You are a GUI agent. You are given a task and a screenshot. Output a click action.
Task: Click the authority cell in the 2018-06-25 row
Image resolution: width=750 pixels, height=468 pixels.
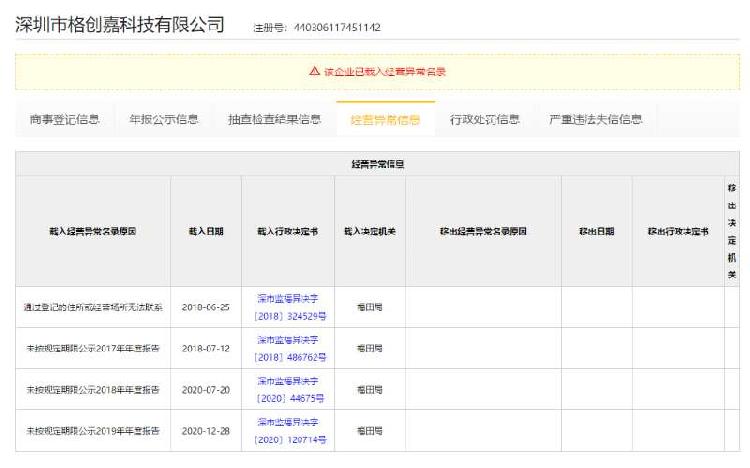[x=370, y=307]
